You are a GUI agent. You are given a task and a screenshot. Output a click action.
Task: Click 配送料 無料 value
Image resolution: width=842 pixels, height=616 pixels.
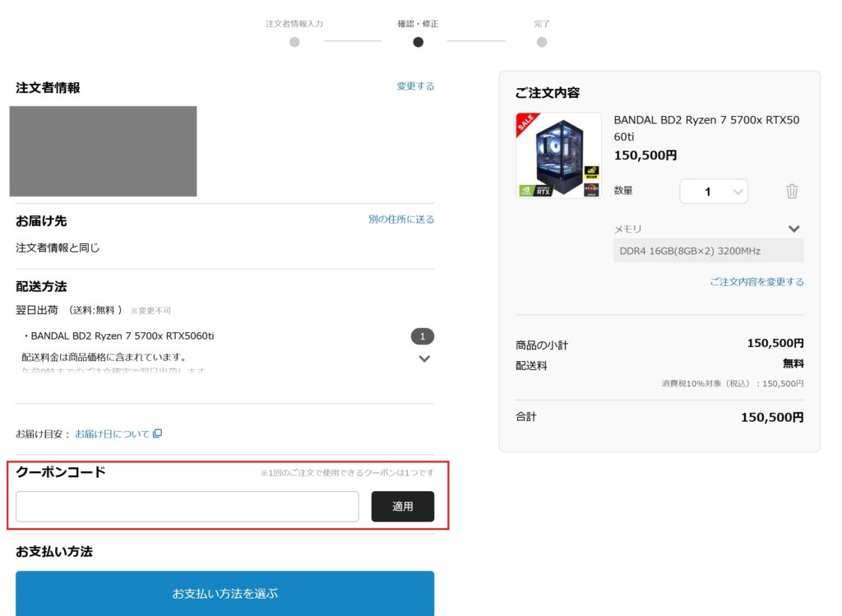[x=793, y=364]
